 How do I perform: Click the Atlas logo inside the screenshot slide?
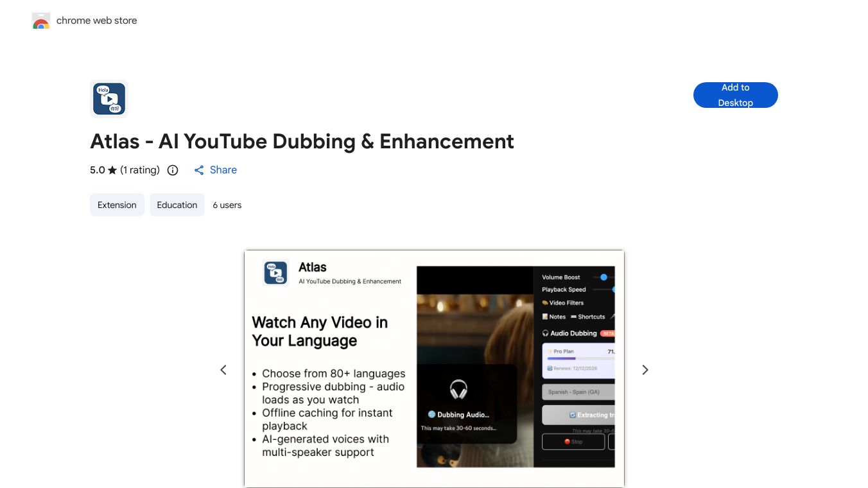(x=276, y=272)
